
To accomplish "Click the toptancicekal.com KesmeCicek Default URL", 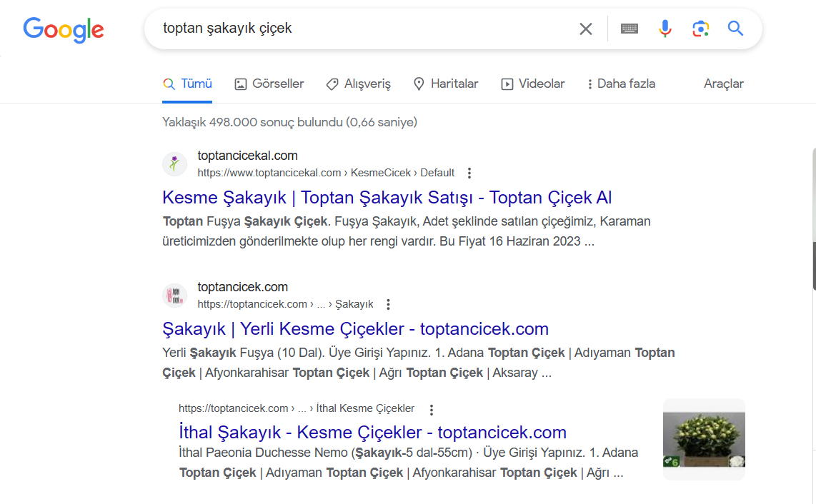I will pos(326,173).
